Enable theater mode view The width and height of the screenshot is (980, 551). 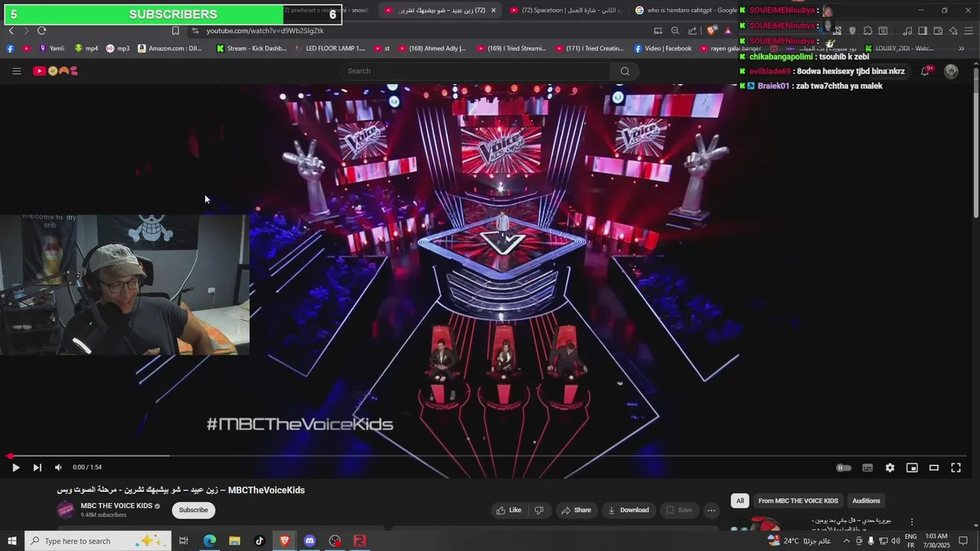pyautogui.click(x=934, y=468)
